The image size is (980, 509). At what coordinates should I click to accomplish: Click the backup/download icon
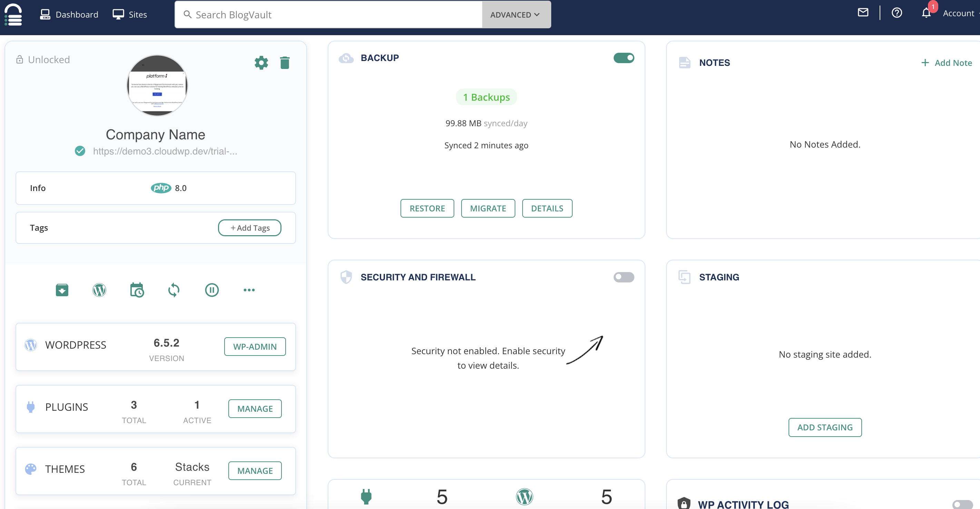62,290
